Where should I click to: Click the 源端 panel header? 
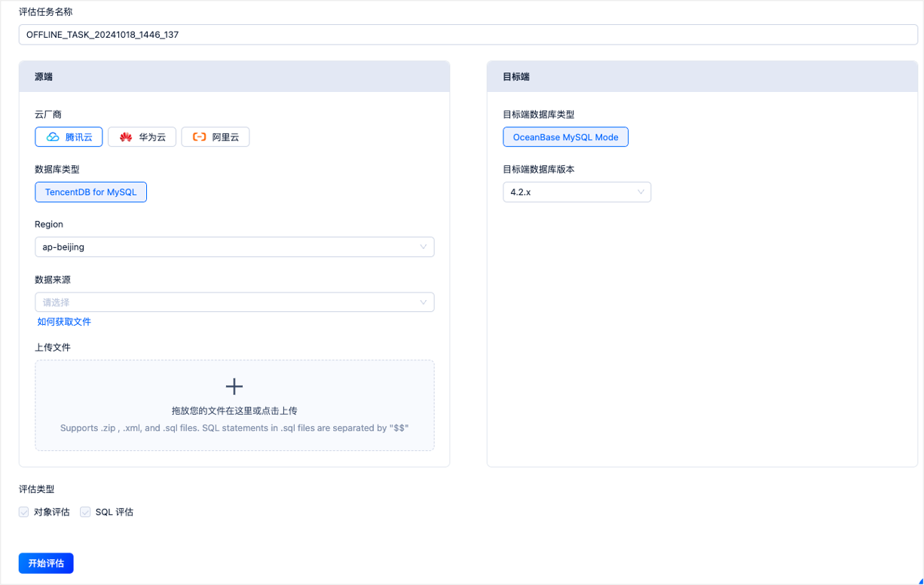coord(234,77)
